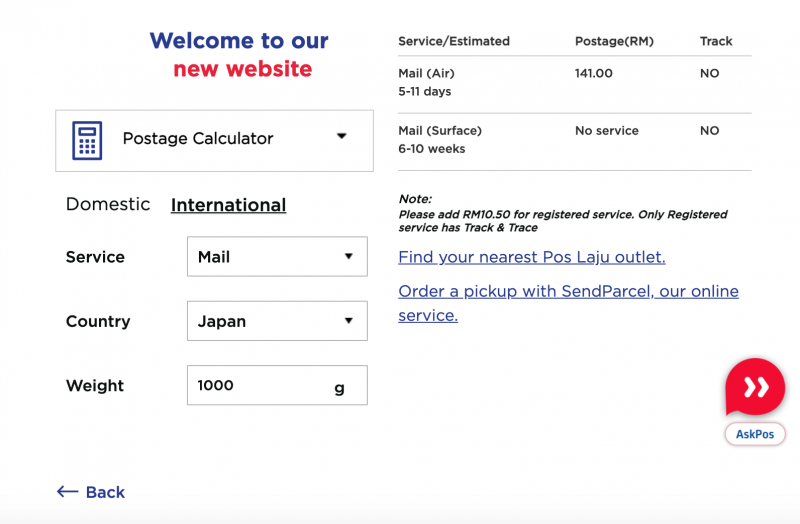Click the Mail (Air) service row label
This screenshot has height=524, width=800.
[426, 73]
